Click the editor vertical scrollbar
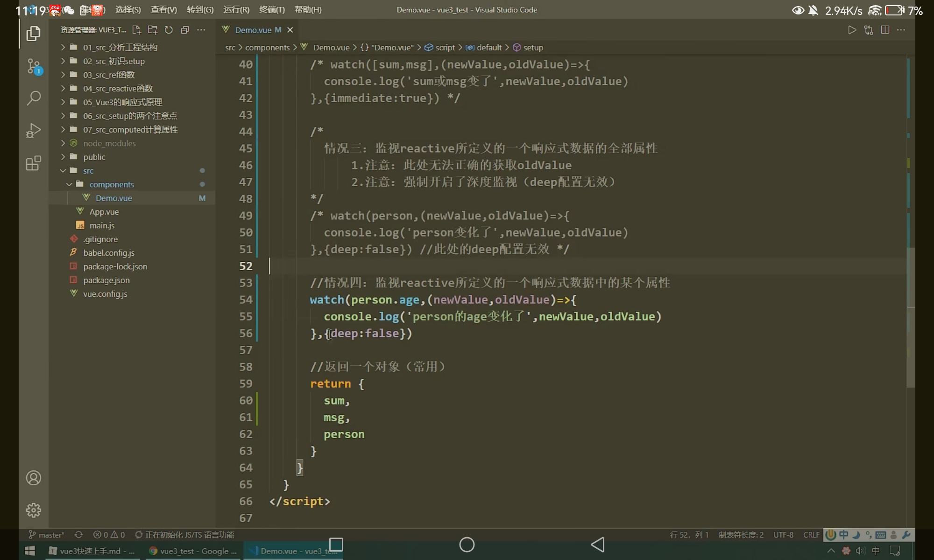 pyautogui.click(x=911, y=317)
